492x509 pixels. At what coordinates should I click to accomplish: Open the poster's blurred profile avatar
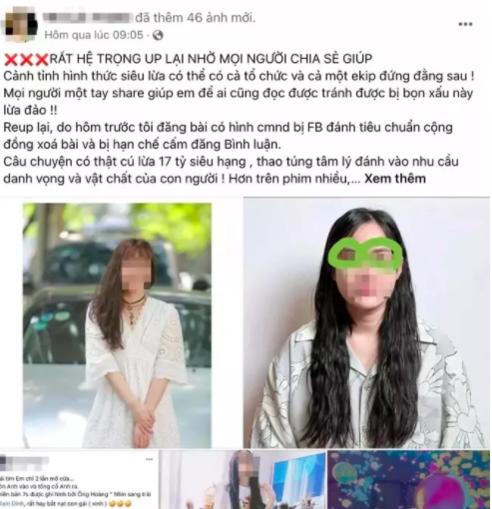pyautogui.click(x=21, y=25)
